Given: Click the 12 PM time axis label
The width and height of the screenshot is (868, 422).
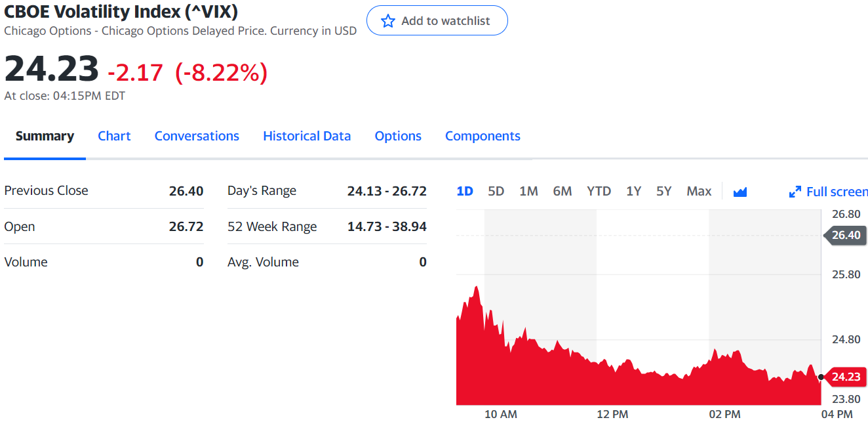Looking at the screenshot, I should (x=612, y=414).
